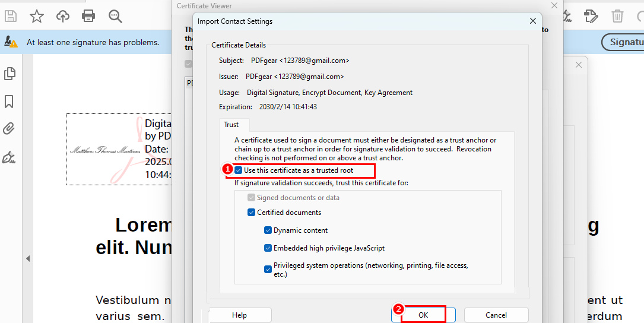Uncheck Certified documents
The height and width of the screenshot is (323, 644).
[x=251, y=213]
